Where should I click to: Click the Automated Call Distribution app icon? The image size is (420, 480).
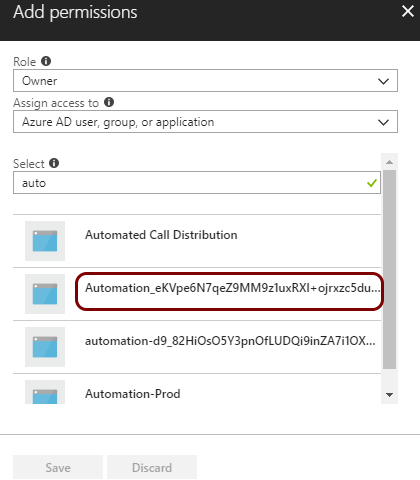click(x=45, y=241)
